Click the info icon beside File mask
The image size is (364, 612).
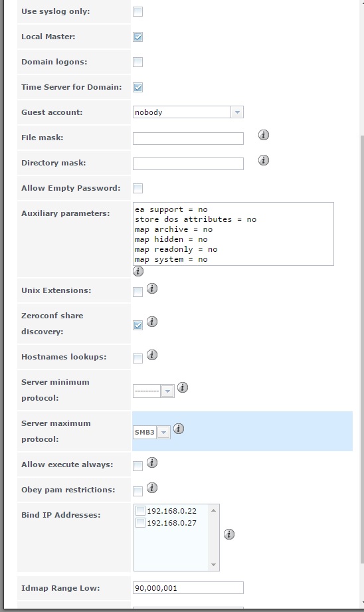(x=263, y=135)
